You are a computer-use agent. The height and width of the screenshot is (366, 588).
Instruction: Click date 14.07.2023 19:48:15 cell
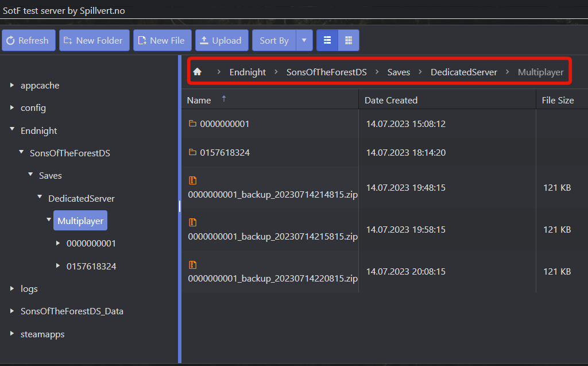coord(406,188)
